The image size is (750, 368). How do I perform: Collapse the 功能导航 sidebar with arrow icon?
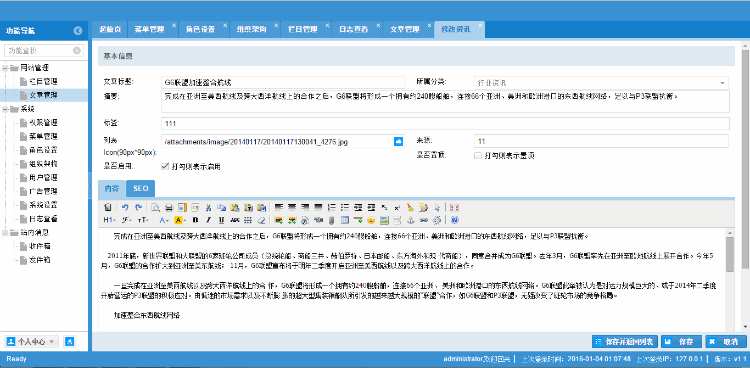(78, 31)
